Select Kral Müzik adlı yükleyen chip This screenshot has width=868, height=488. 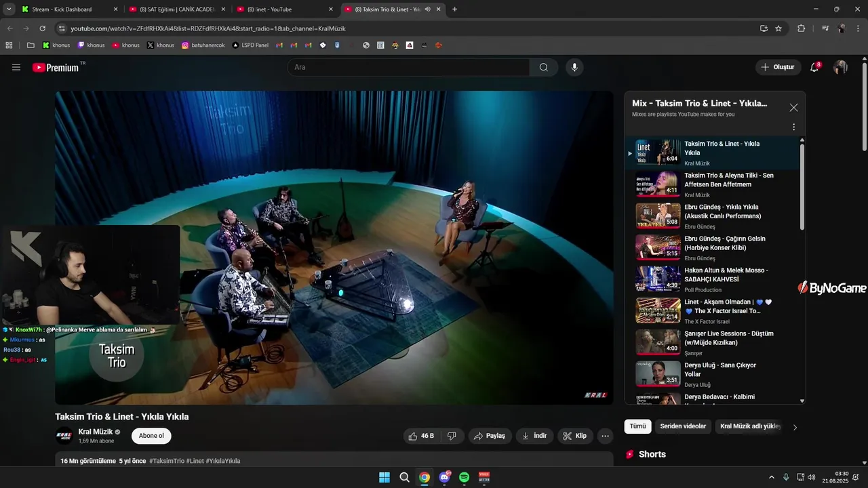coord(750,426)
